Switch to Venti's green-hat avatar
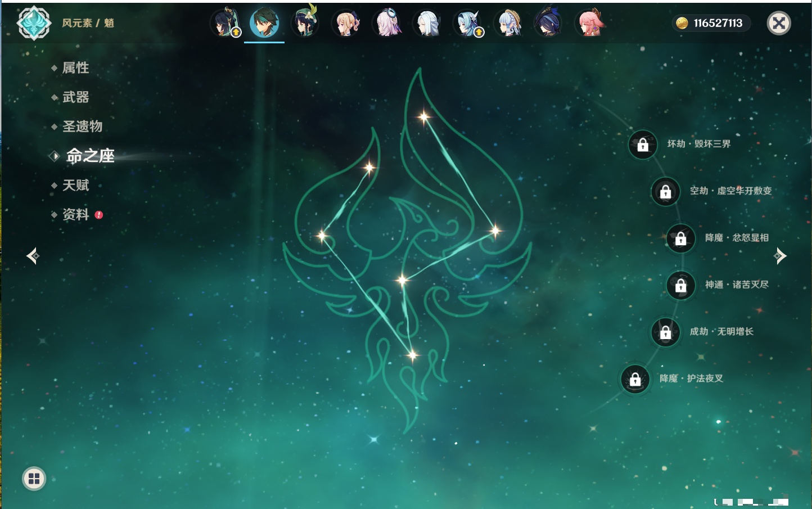 (x=305, y=23)
